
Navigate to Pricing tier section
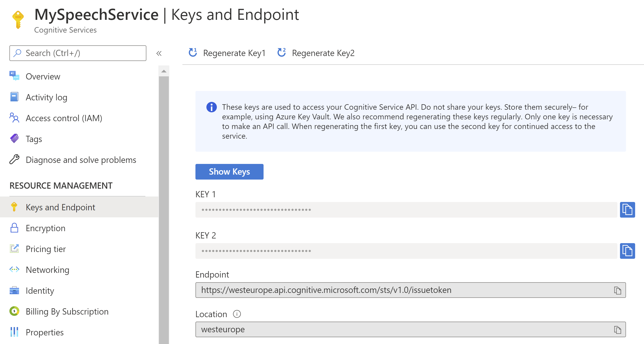click(x=46, y=249)
